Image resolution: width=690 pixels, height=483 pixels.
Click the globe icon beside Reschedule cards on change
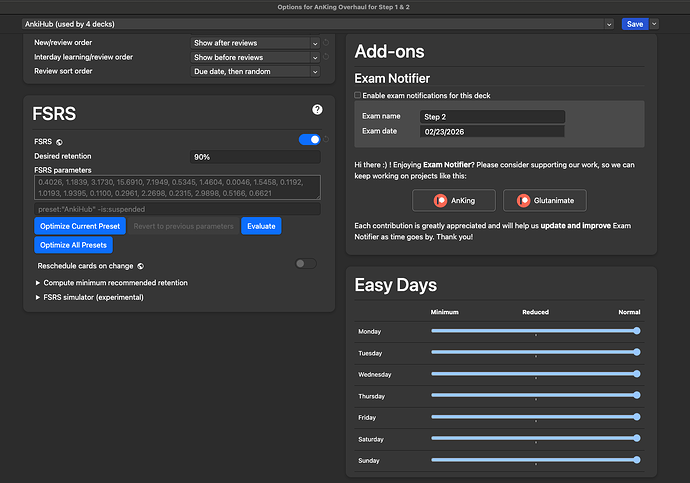point(140,266)
